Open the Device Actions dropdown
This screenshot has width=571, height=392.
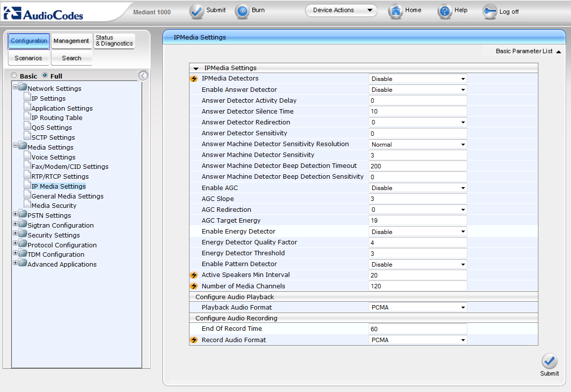(341, 10)
